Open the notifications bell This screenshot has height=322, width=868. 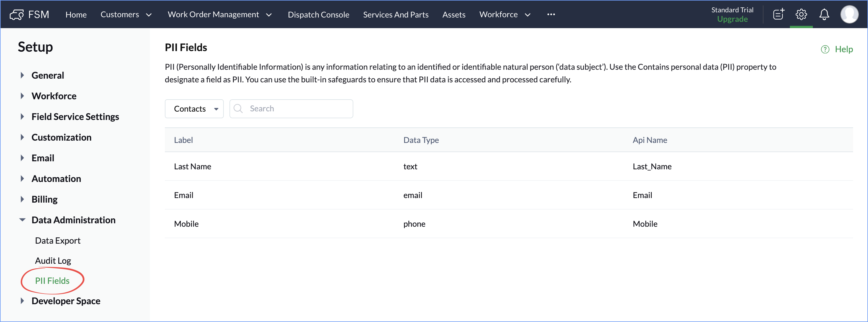click(824, 14)
